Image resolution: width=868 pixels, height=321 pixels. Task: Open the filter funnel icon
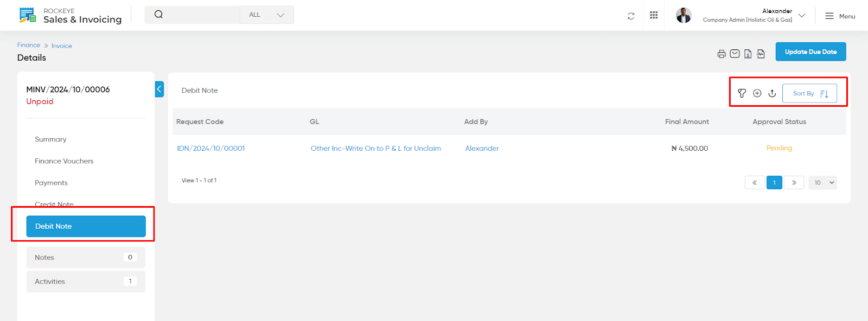pyautogui.click(x=742, y=93)
